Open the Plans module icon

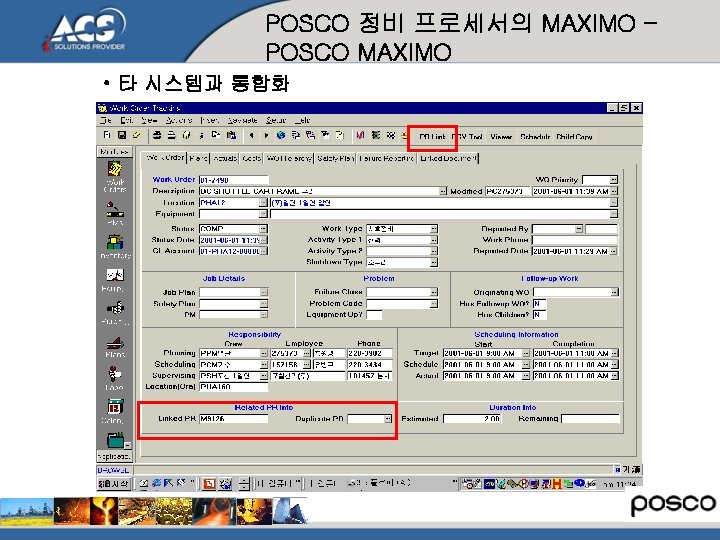pos(115,343)
